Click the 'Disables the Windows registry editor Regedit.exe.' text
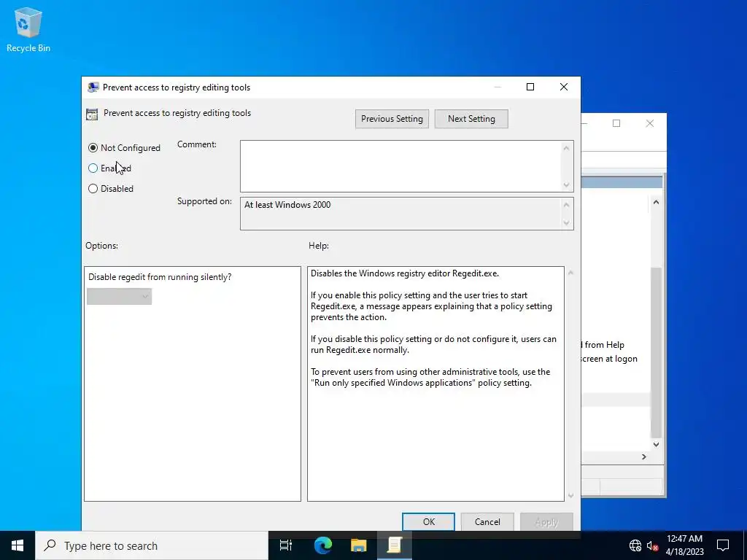 click(x=405, y=273)
